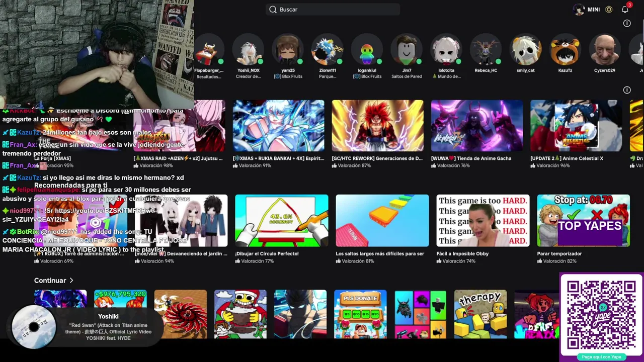The height and width of the screenshot is (362, 644).
Task: Open the MINI profile avatar
Action: [579, 10]
